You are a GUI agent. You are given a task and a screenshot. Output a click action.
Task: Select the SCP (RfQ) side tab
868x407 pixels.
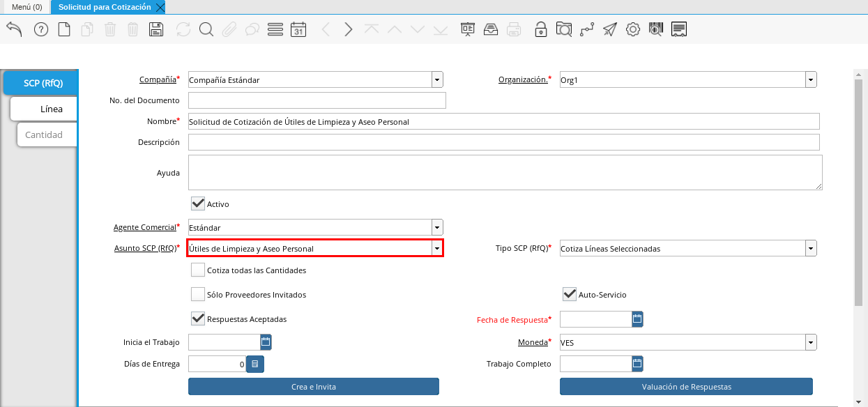41,83
